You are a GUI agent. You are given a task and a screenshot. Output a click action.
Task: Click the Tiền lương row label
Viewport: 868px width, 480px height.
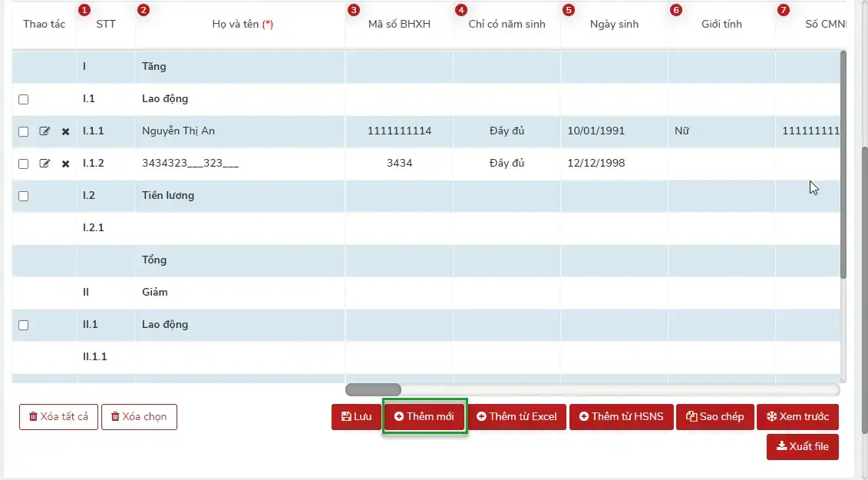pyautogui.click(x=168, y=196)
